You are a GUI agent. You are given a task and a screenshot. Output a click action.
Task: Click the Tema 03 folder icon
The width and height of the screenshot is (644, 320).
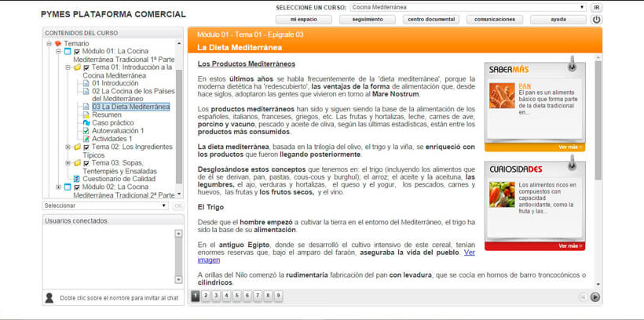[77, 163]
